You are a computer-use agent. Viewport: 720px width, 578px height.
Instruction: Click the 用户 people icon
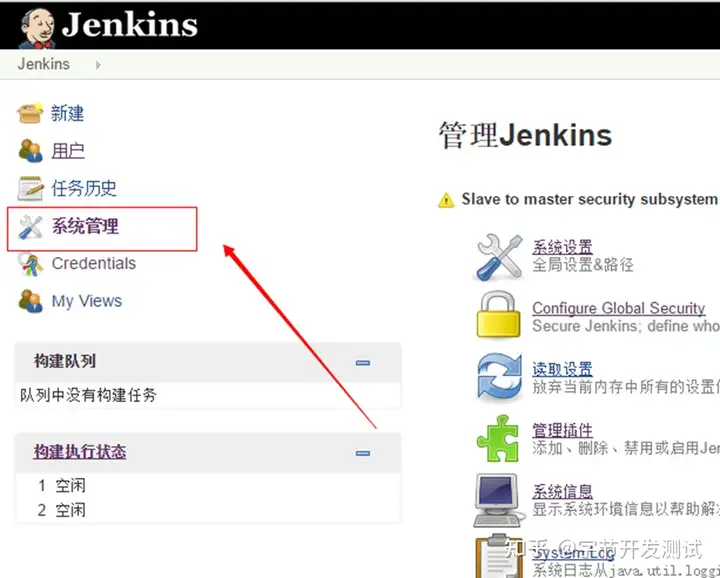point(30,151)
